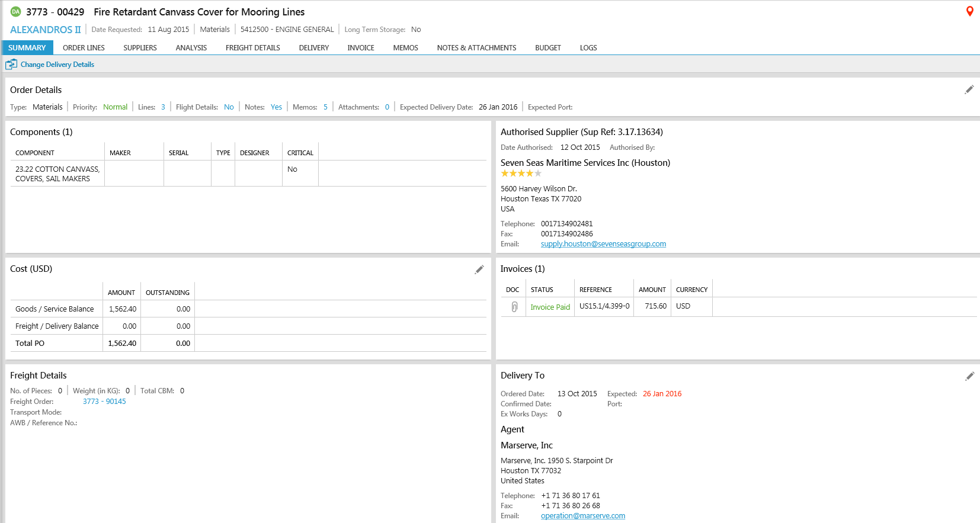This screenshot has height=523, width=980.
Task: Open the Freight Details tab
Action: pos(252,48)
